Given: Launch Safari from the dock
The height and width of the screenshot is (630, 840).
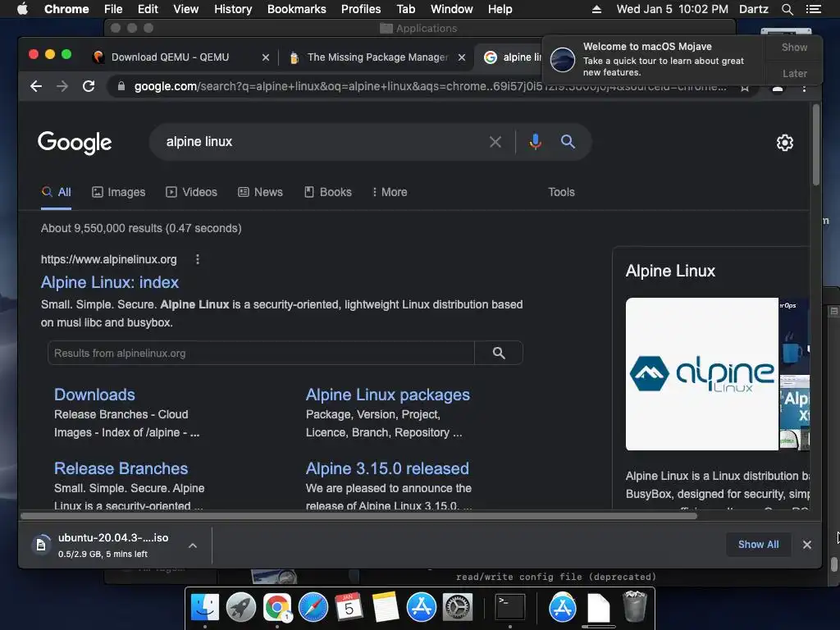Looking at the screenshot, I should (x=313, y=607).
